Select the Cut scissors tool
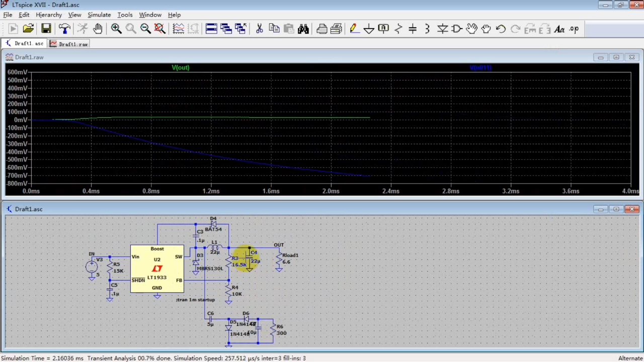This screenshot has height=362, width=644. click(259, 29)
